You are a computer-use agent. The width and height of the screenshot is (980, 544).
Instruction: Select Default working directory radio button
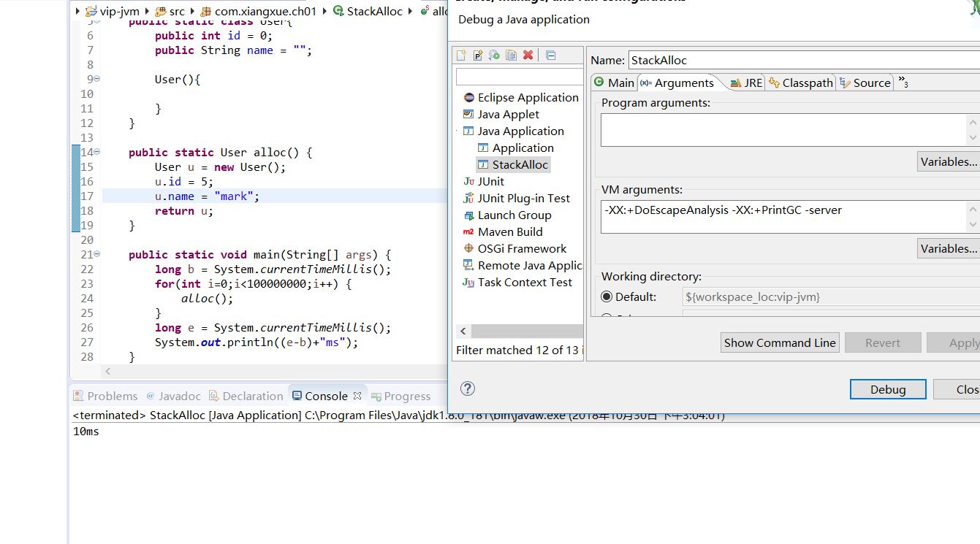607,296
